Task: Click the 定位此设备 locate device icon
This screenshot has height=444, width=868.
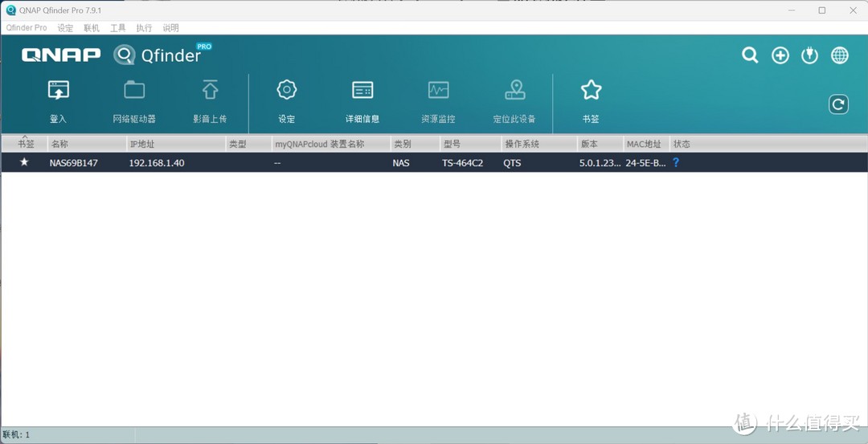Action: tap(515, 90)
